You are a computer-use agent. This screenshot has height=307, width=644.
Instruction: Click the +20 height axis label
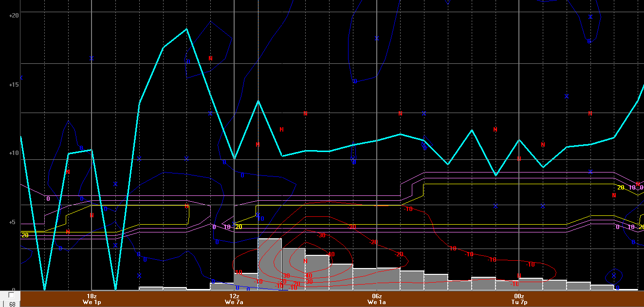(x=14, y=15)
